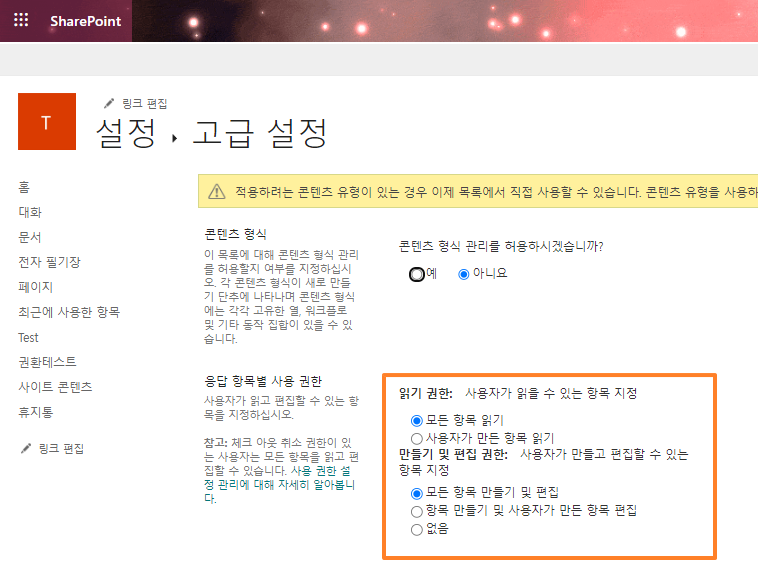Open Test in the left navigation
This screenshot has height=562, width=758.
(x=28, y=337)
